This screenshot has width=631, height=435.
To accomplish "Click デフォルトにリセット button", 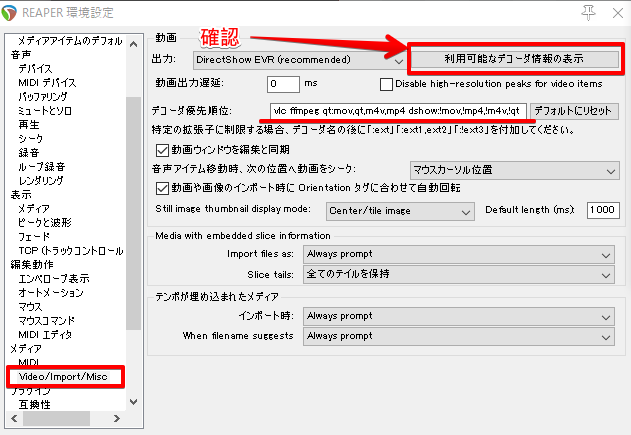I will click(x=574, y=111).
